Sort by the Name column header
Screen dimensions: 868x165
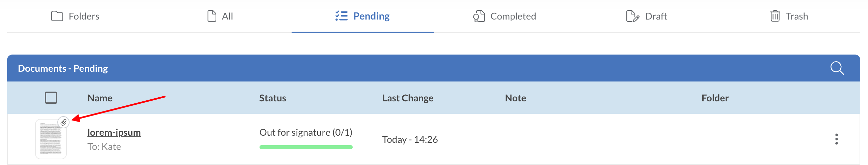pyautogui.click(x=100, y=98)
